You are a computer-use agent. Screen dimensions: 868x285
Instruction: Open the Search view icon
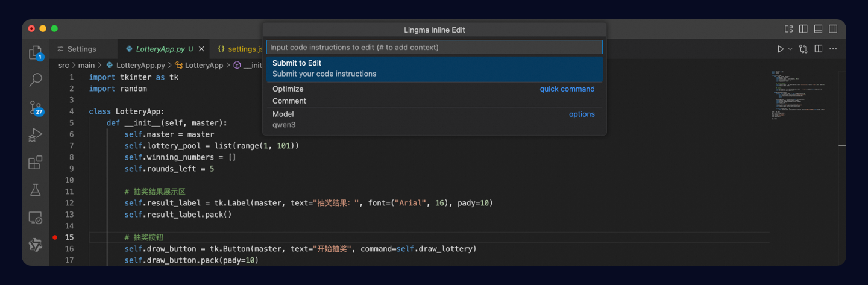[36, 80]
